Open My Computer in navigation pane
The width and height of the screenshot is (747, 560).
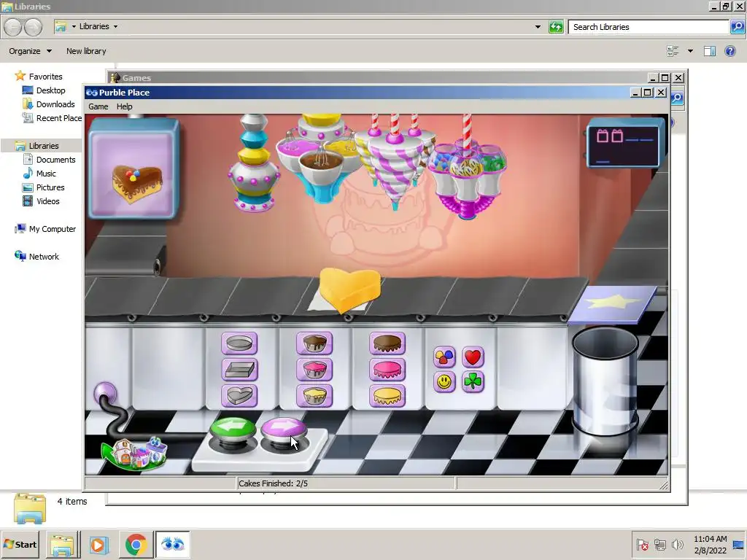coord(45,229)
